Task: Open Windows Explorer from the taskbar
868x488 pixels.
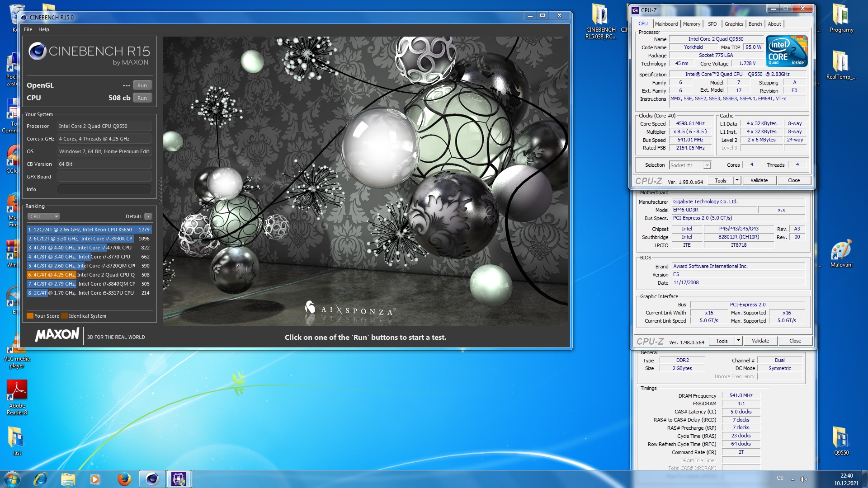Action: (x=68, y=479)
